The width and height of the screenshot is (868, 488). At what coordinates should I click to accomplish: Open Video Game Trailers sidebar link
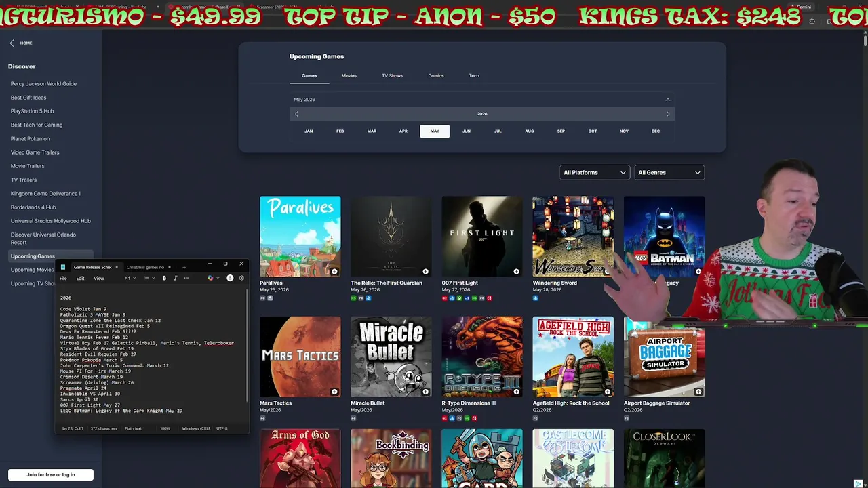tap(35, 152)
